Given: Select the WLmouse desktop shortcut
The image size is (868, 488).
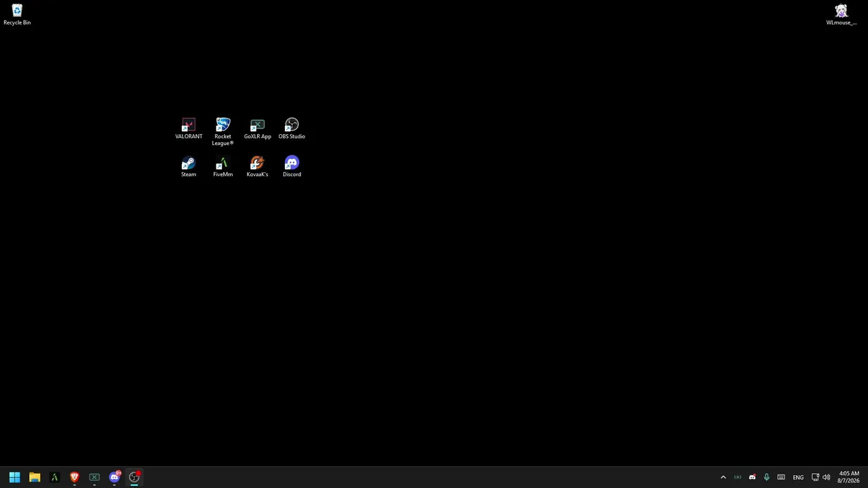Looking at the screenshot, I should click(841, 14).
